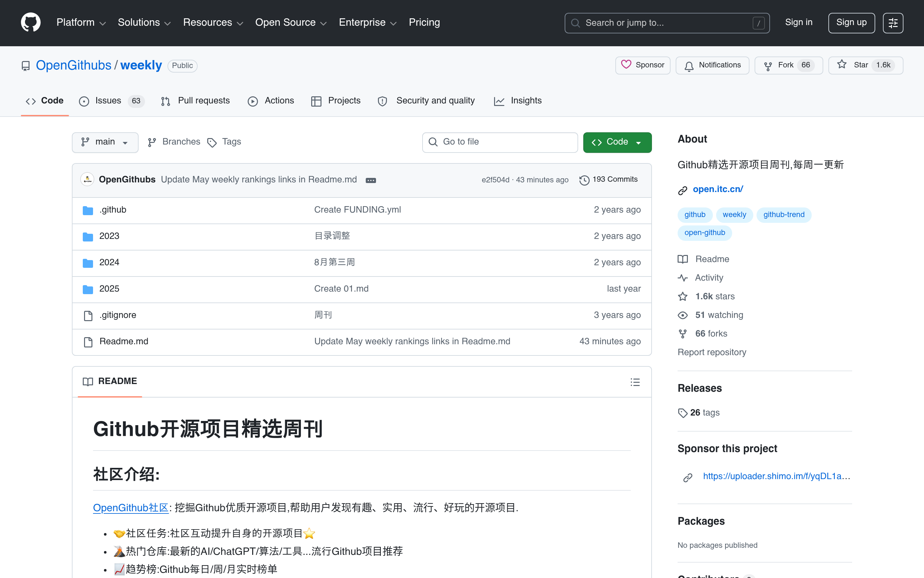Click the link icon beside sponsor URL
The width and height of the screenshot is (924, 578).
[688, 477]
